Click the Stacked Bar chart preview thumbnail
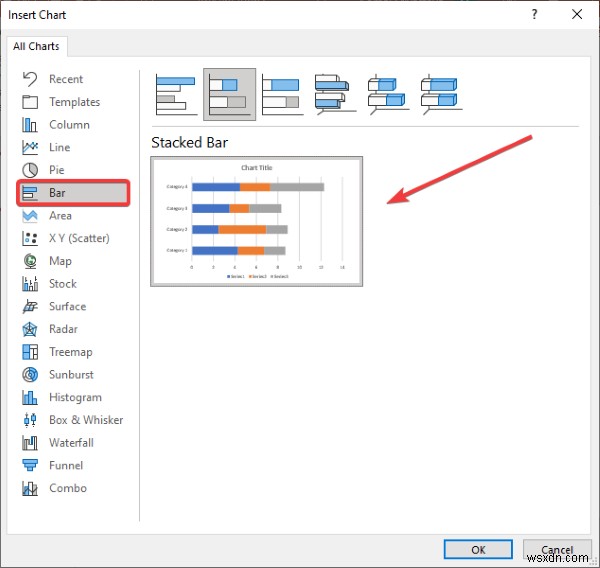 click(256, 221)
